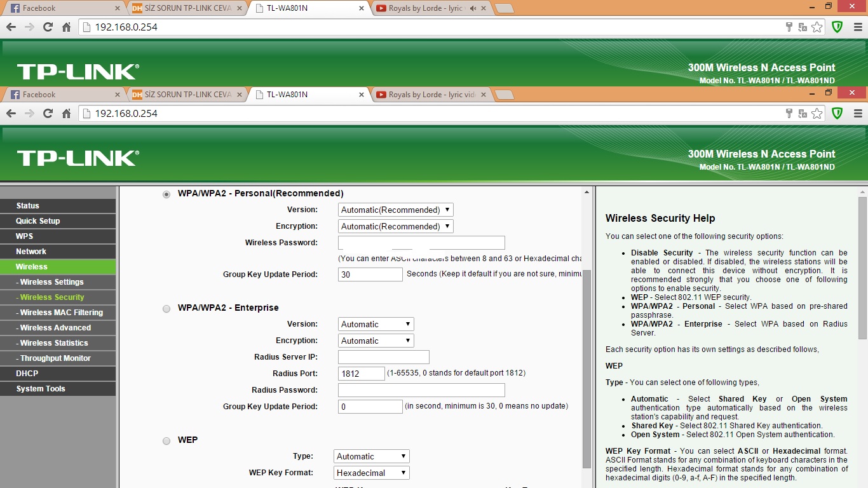
Task: Click the saved-password key icon in the lower address bar
Action: [x=789, y=114]
